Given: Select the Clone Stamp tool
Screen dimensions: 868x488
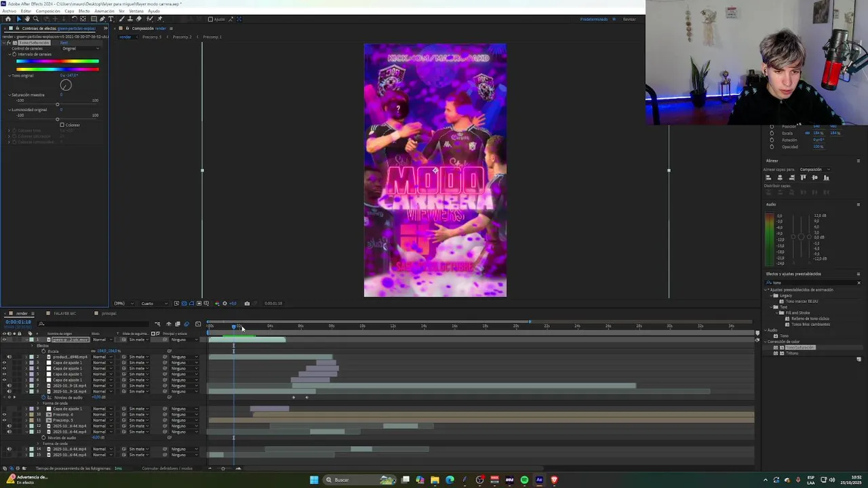Looking at the screenshot, I should [x=130, y=19].
